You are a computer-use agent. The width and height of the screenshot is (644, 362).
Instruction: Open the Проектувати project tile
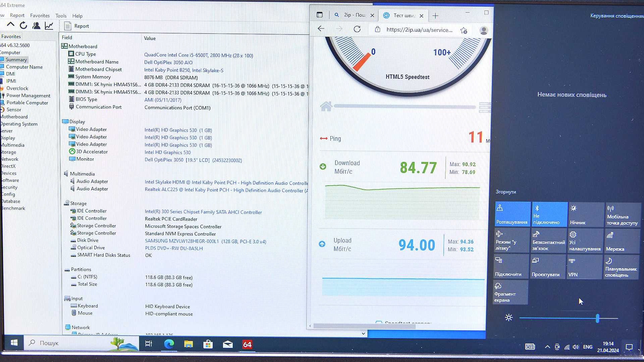coord(548,267)
